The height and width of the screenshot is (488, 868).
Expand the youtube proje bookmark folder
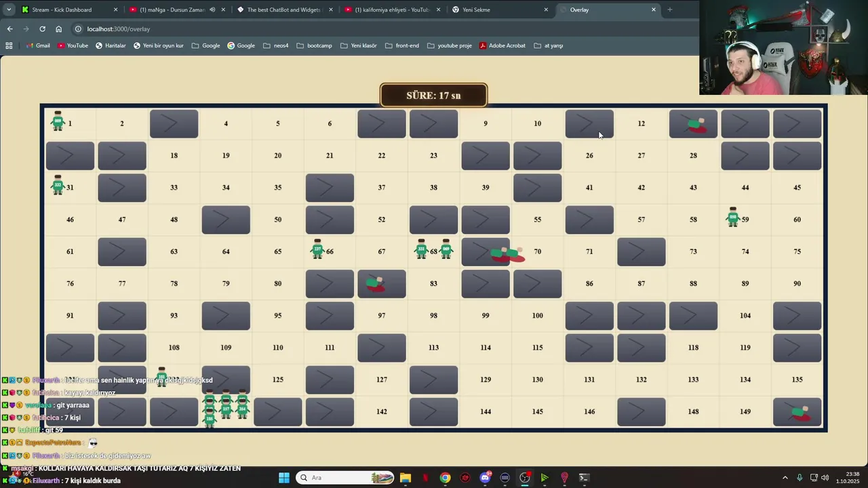coord(450,45)
